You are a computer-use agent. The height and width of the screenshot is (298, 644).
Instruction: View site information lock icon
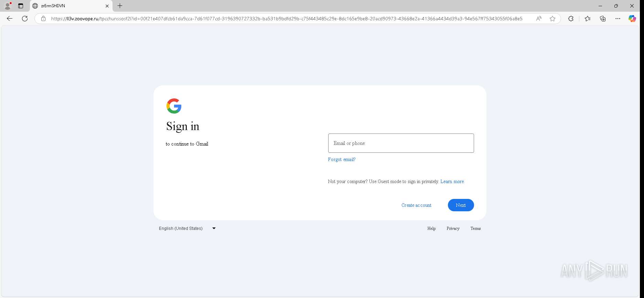point(43,19)
